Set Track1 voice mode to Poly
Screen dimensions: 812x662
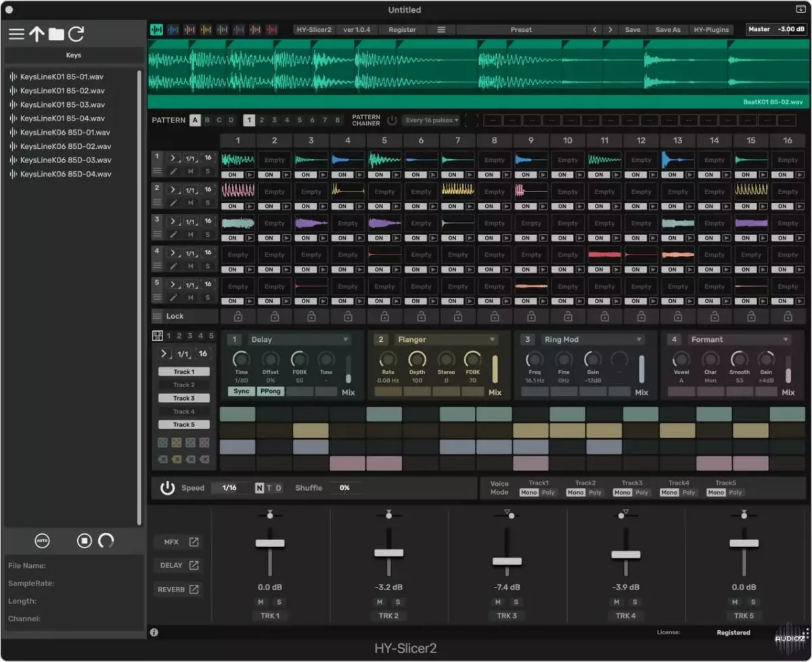pyautogui.click(x=548, y=493)
